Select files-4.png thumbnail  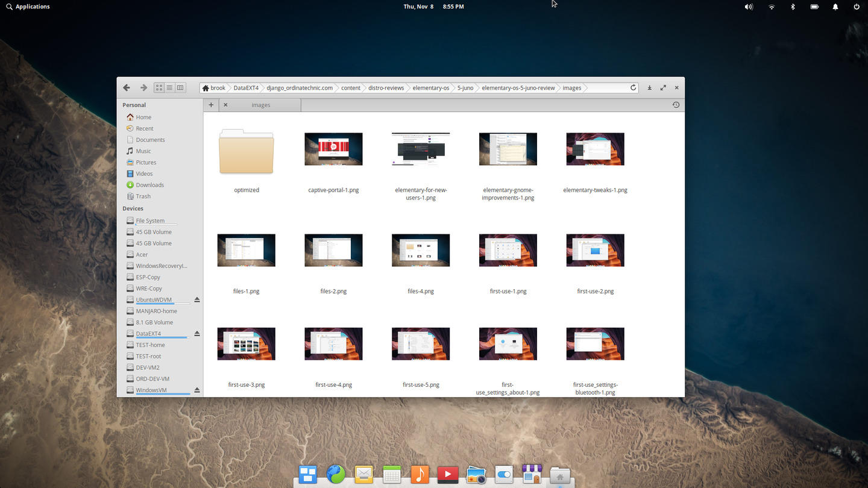point(421,250)
